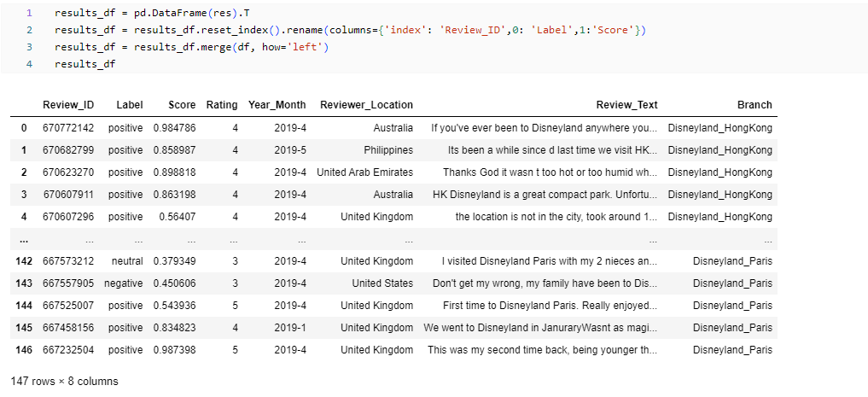The image size is (868, 397).
Task: Click rating value 5 in row 144
Action: [235, 305]
